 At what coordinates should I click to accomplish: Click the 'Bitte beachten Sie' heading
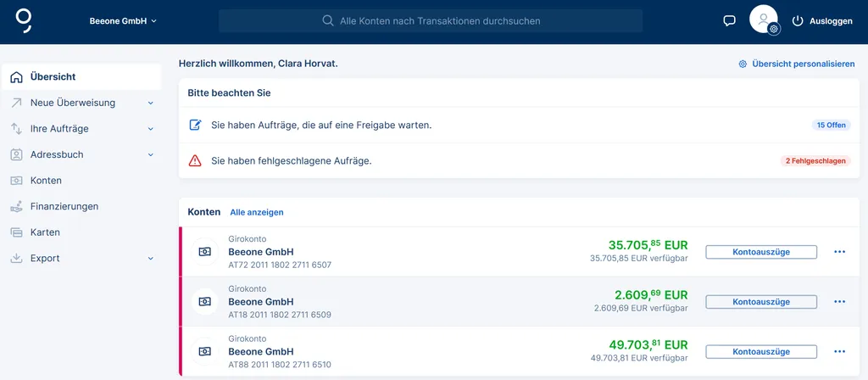(x=229, y=93)
